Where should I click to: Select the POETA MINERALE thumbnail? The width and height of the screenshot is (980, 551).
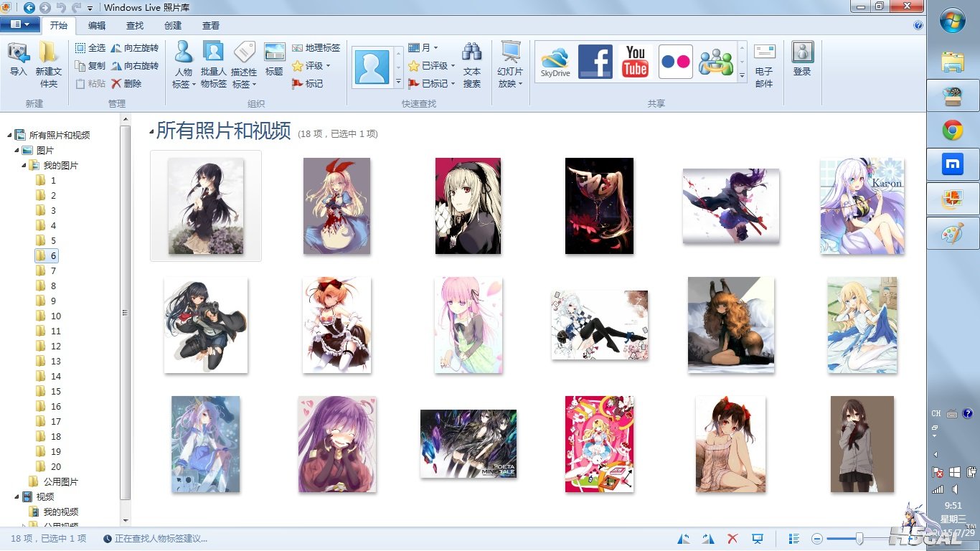point(468,444)
